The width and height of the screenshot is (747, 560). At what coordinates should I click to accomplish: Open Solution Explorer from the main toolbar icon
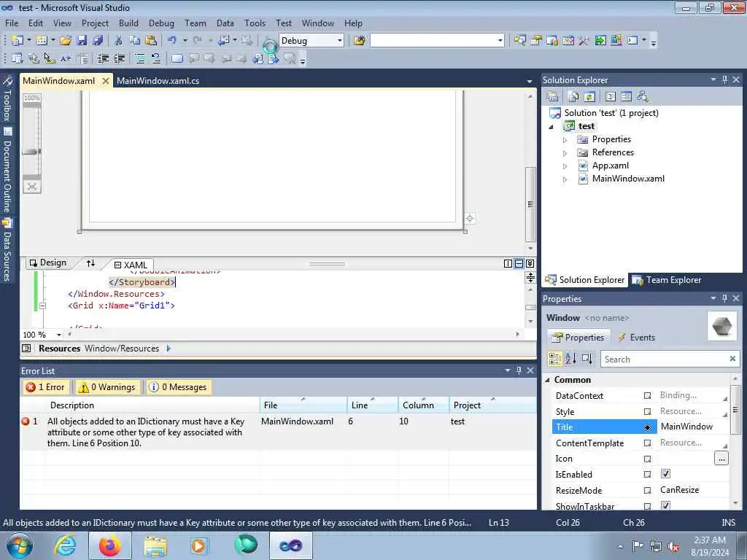[x=519, y=41]
